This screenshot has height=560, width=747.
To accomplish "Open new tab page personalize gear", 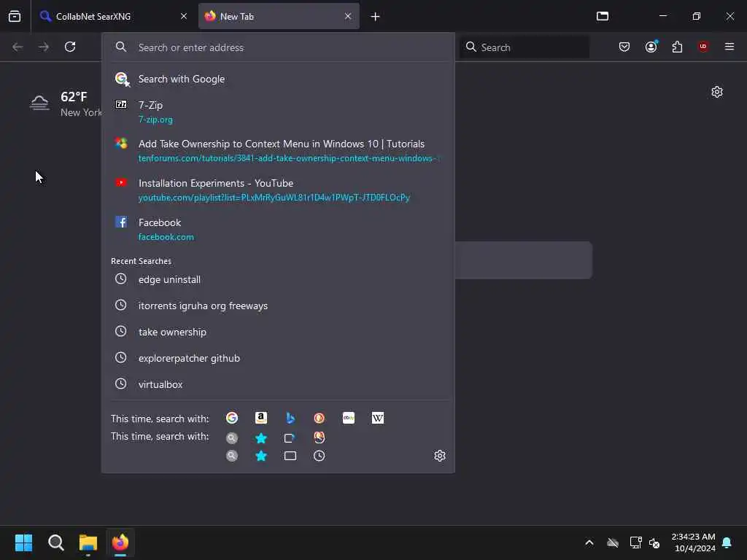I will tap(717, 92).
